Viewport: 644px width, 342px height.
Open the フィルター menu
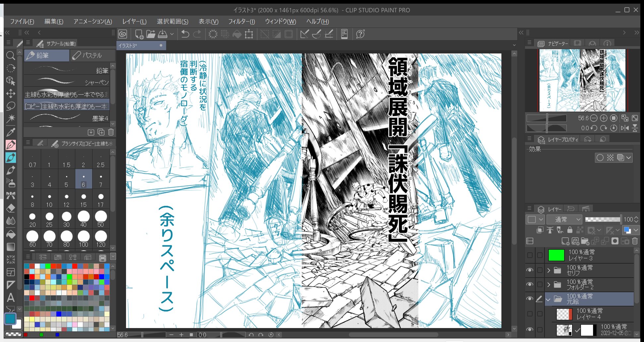pyautogui.click(x=241, y=22)
